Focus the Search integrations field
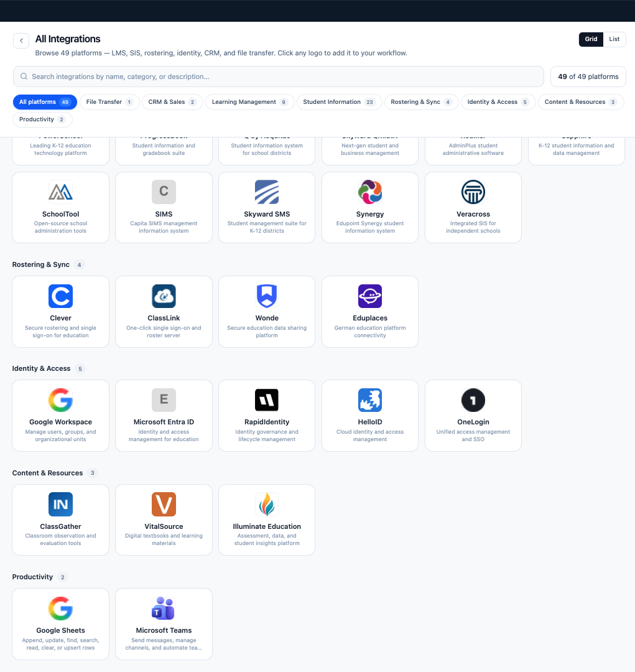 [x=279, y=77]
